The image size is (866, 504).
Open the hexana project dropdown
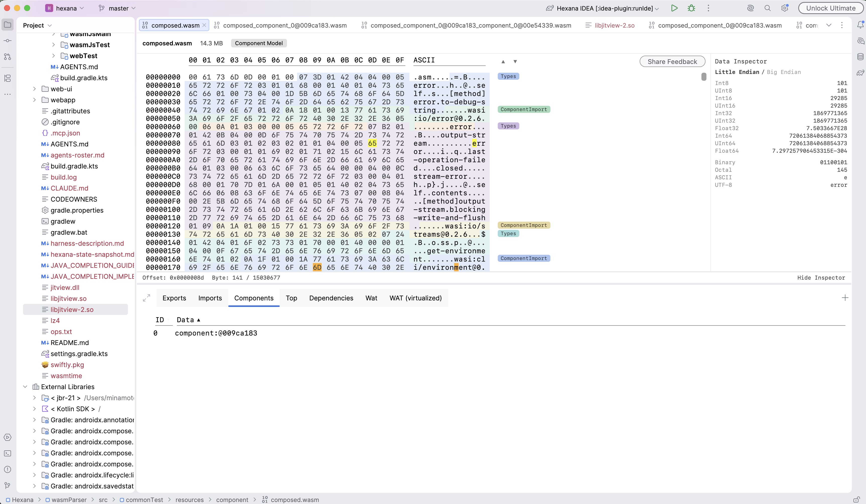pyautogui.click(x=65, y=8)
